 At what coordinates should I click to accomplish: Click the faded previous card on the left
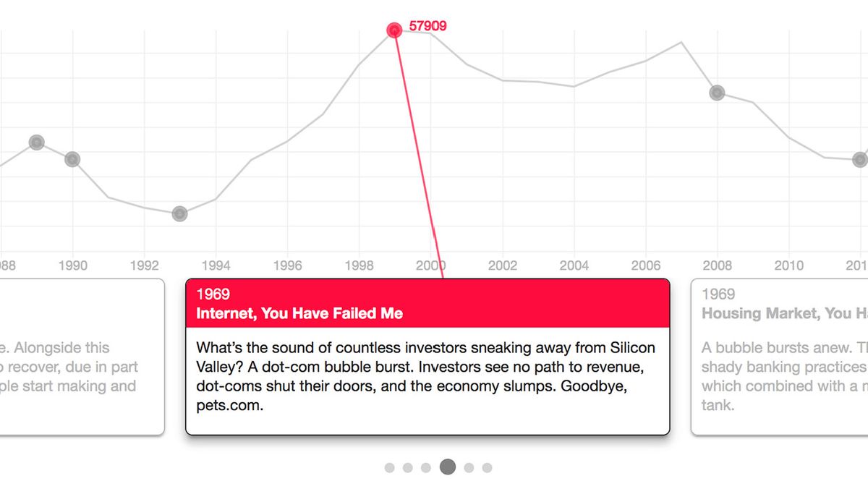[x=81, y=357]
